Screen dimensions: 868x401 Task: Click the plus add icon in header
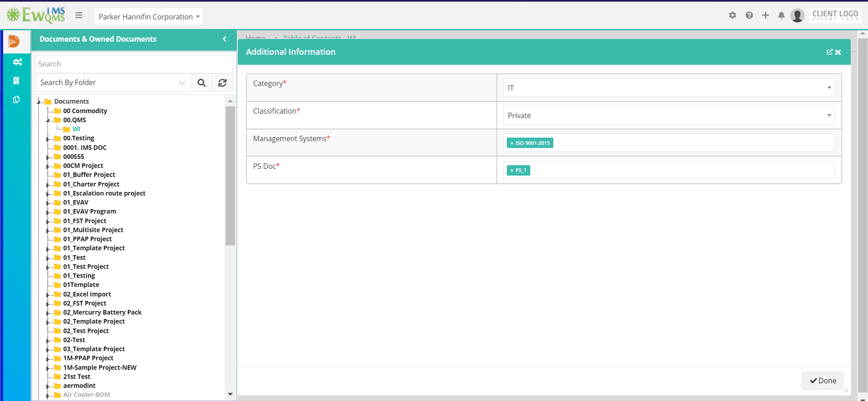pyautogui.click(x=765, y=15)
